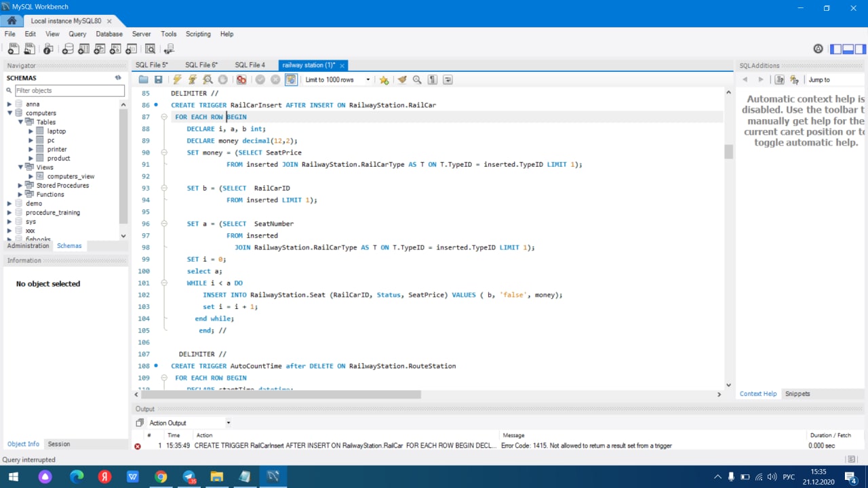Save the script with the floppy icon
Image resolution: width=868 pixels, height=488 pixels.
[159, 80]
